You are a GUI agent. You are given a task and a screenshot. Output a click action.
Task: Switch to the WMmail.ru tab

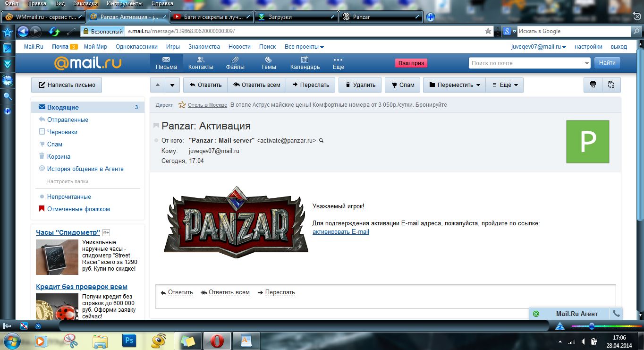point(44,17)
